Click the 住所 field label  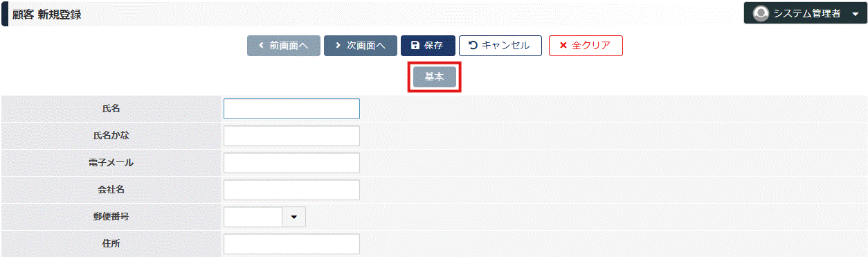click(111, 244)
